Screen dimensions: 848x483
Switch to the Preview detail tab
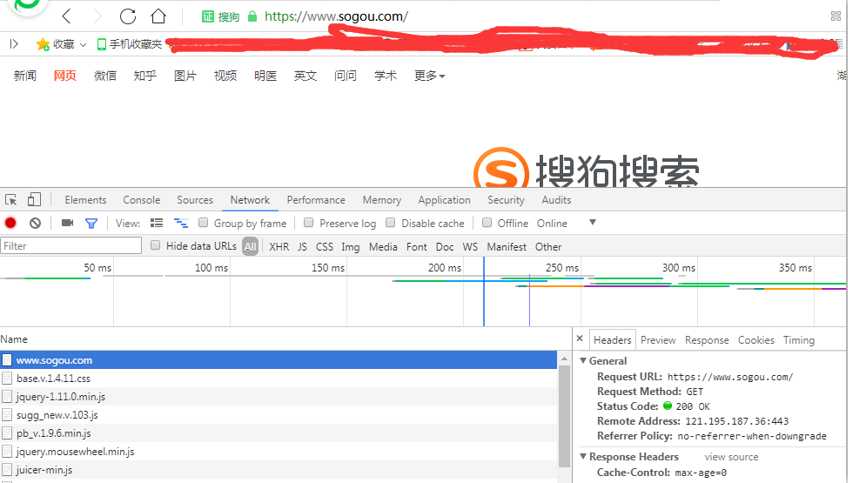[x=658, y=340]
